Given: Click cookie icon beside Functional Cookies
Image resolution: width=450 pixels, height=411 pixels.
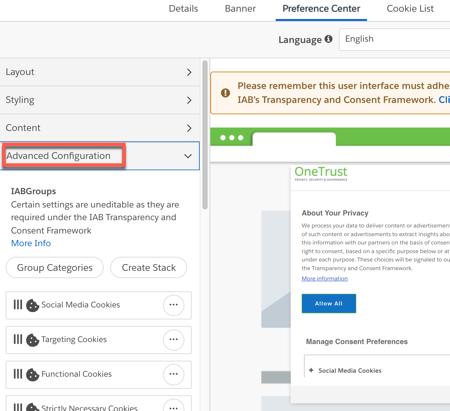Looking at the screenshot, I should click(32, 375).
